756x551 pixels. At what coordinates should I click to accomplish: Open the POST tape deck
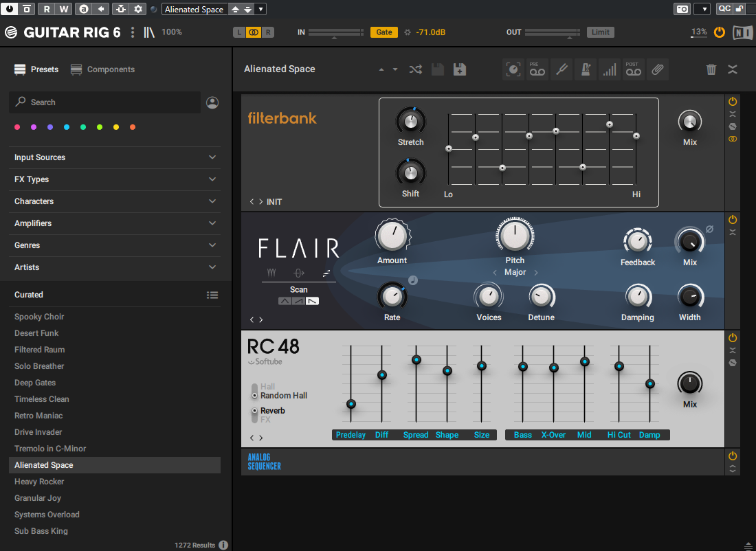point(634,69)
